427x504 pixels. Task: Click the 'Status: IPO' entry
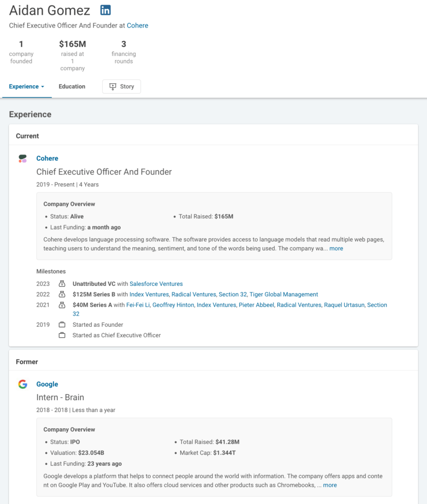[x=65, y=442]
